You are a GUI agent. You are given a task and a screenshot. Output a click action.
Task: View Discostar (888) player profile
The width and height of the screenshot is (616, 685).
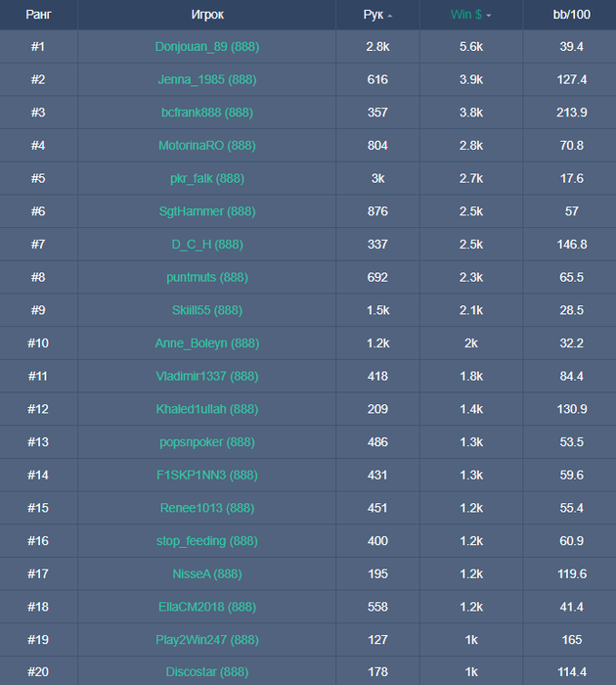[x=207, y=672]
